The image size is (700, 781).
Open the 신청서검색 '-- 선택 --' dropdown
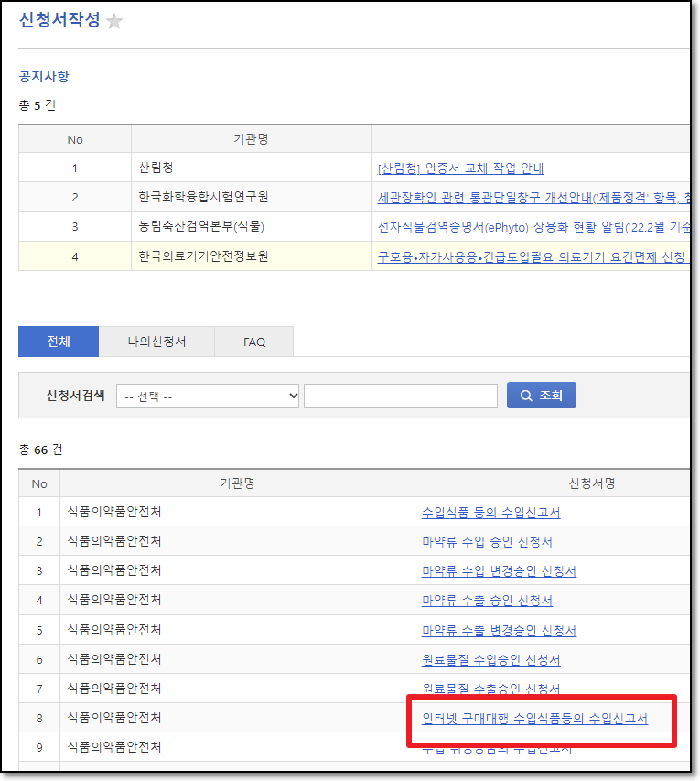pos(208,396)
